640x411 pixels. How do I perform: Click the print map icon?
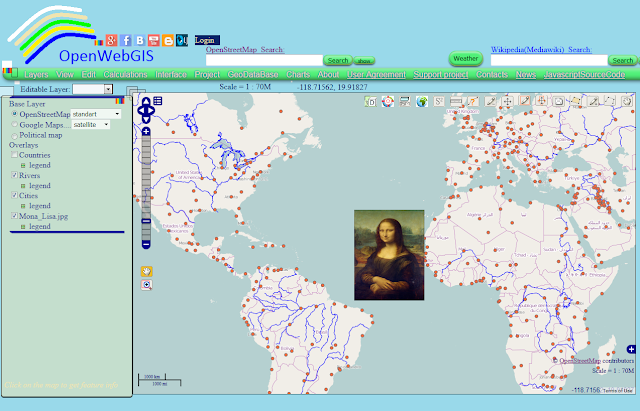[x=405, y=102]
